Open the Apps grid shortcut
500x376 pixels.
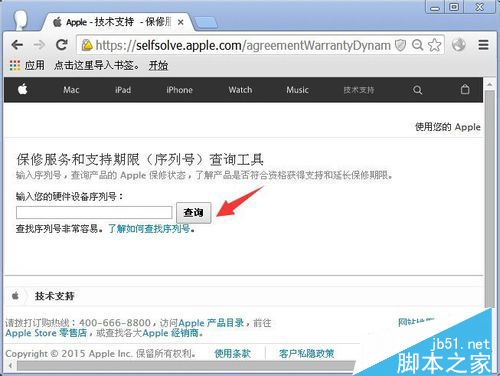15,65
